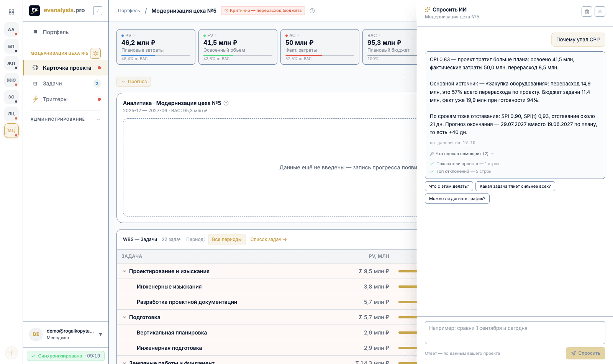Click the DE user avatar

point(36,334)
